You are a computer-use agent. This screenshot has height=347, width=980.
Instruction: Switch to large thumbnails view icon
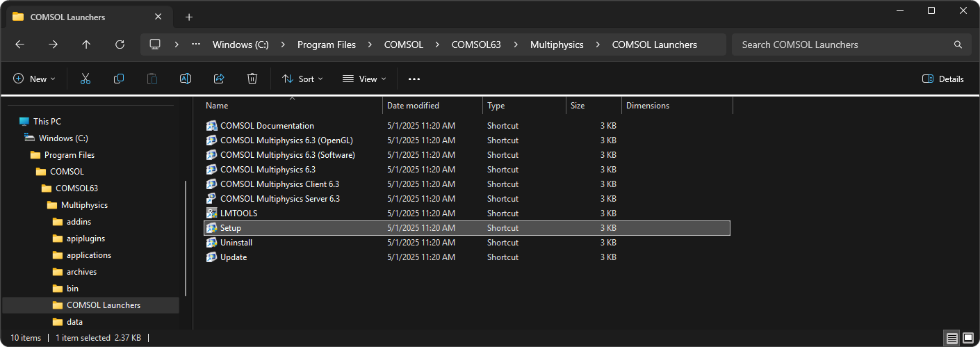click(968, 338)
